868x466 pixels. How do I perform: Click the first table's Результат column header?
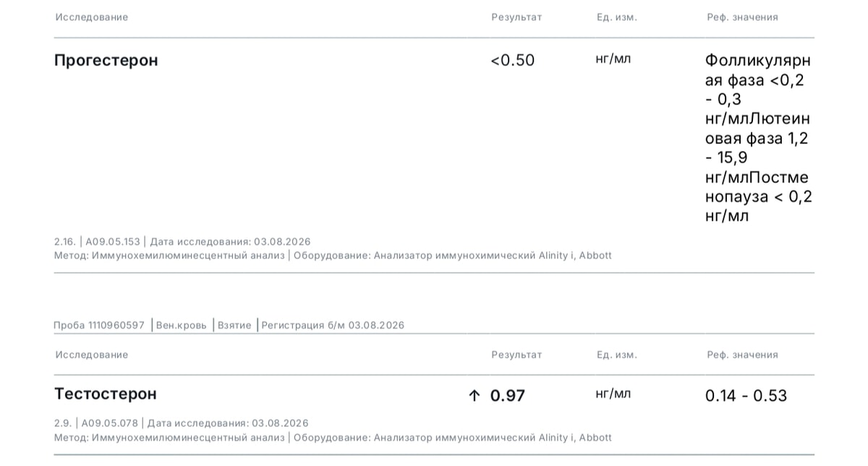(516, 17)
